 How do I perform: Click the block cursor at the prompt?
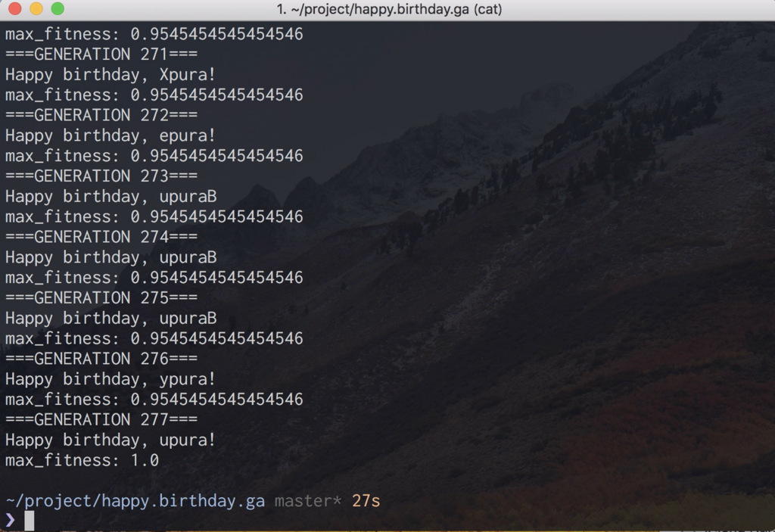[30, 521]
